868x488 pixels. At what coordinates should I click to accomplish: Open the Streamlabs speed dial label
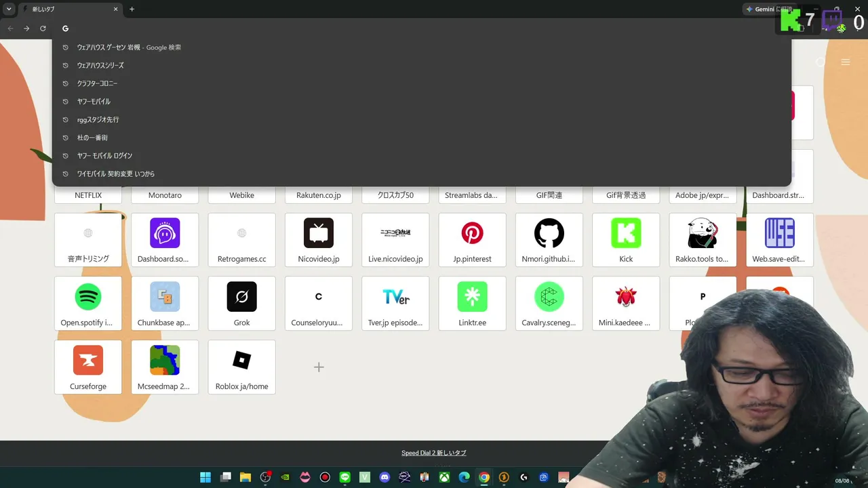pyautogui.click(x=471, y=195)
